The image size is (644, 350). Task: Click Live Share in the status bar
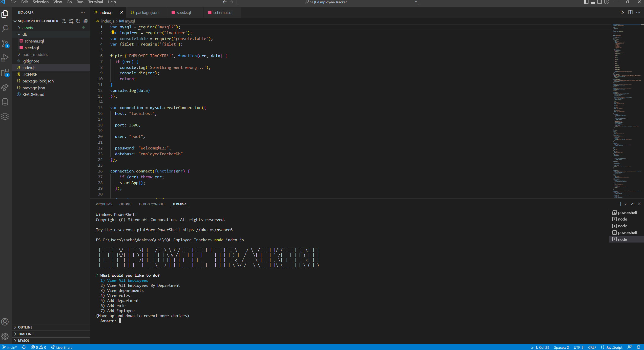tap(62, 347)
